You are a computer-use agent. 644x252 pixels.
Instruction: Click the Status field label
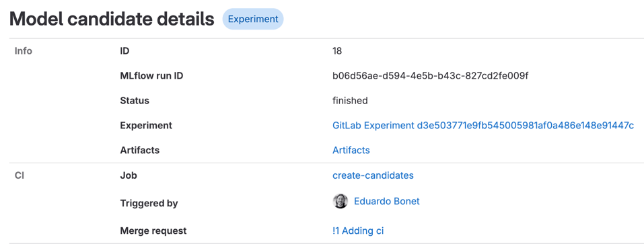click(135, 101)
